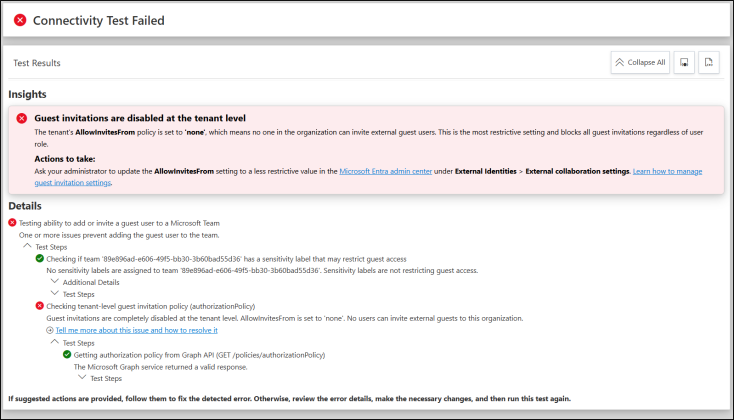The height and width of the screenshot is (420, 734).
Task: Click the red failure icon beside Testing ability to add guest
Action: (13, 222)
